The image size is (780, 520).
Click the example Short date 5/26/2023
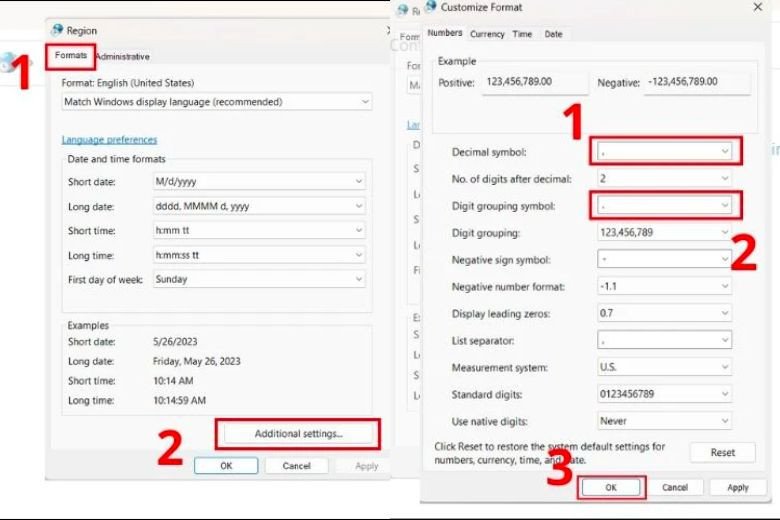(x=175, y=342)
